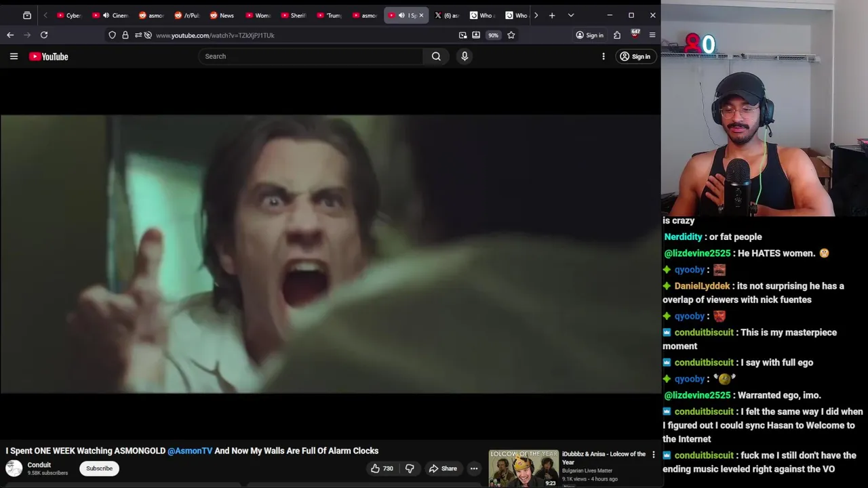
Task: Open options for iDubbbz recommended video
Action: click(654, 455)
